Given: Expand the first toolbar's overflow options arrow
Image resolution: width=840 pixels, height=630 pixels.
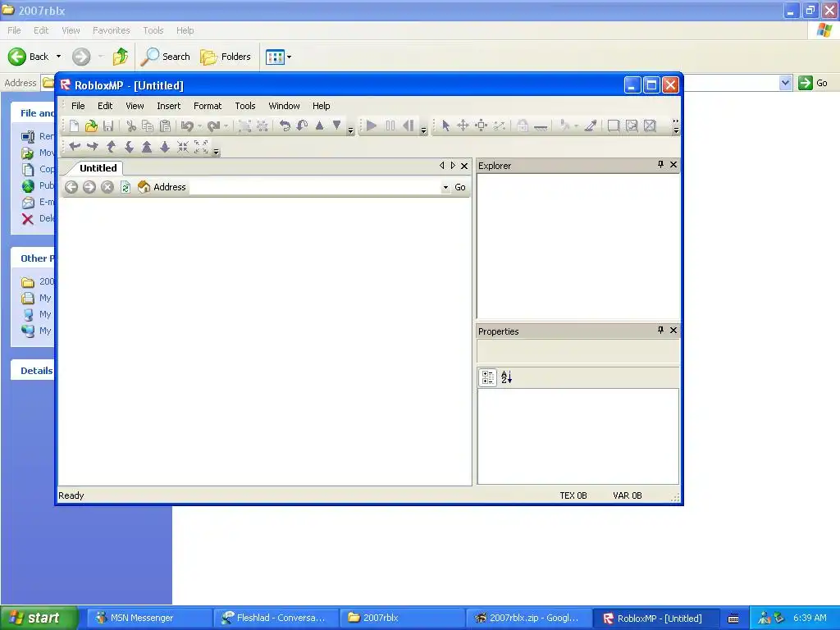Looking at the screenshot, I should pyautogui.click(x=350, y=130).
